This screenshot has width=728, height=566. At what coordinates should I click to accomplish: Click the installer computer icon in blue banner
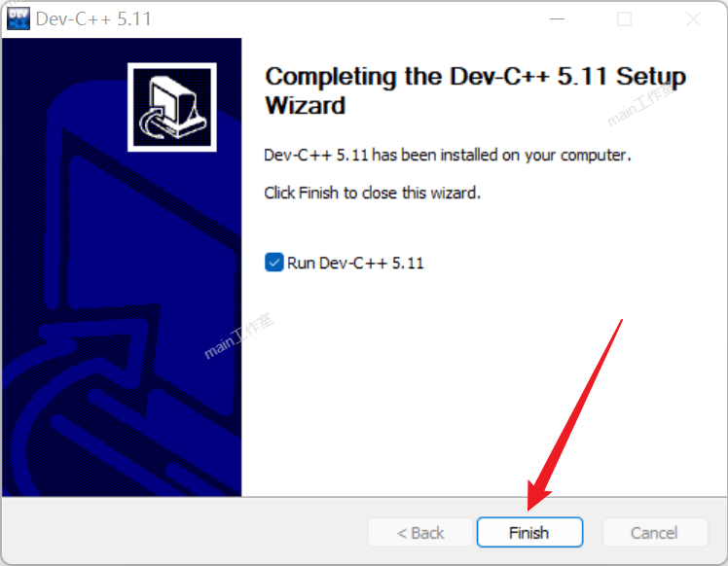pyautogui.click(x=172, y=107)
